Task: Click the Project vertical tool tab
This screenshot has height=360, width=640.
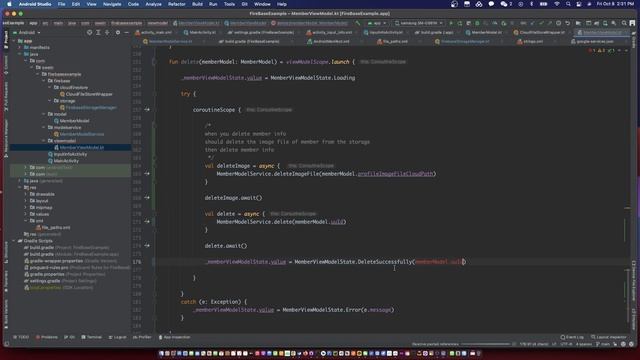Action: (6, 39)
